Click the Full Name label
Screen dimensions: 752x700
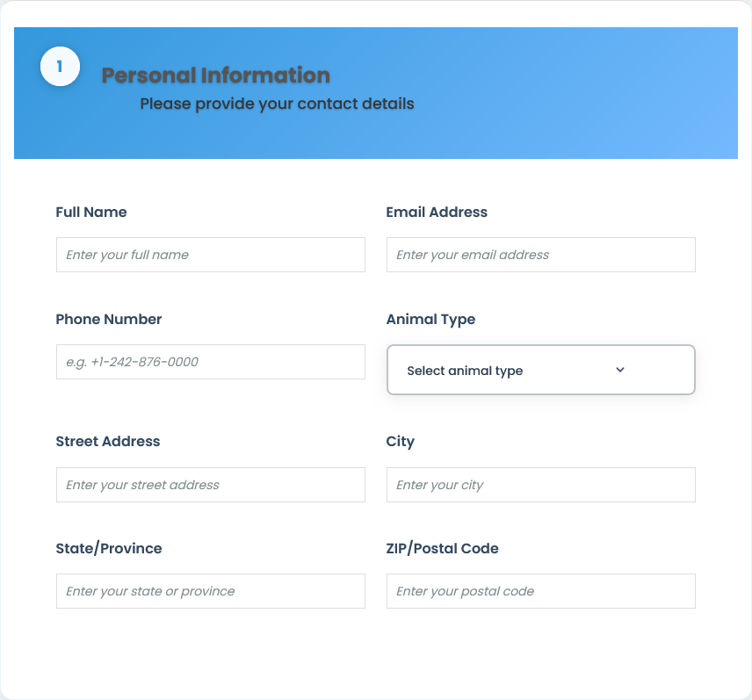pos(91,212)
